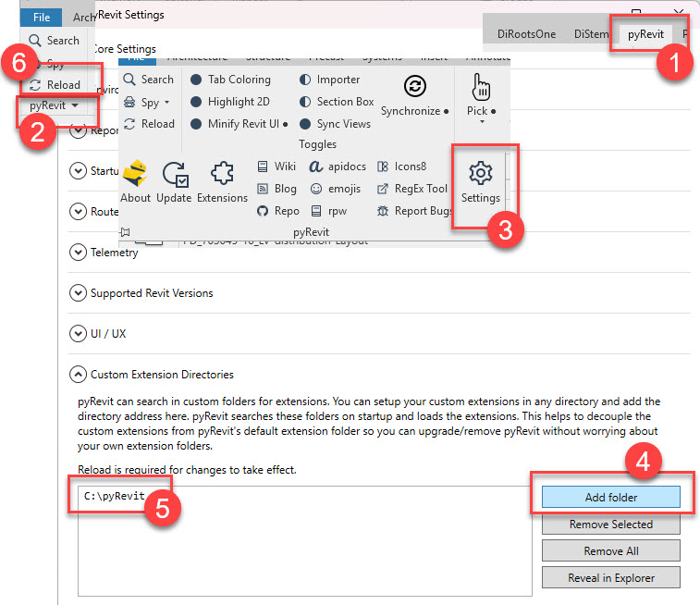Open pyRevit panel dropdown arrow
Image resolution: width=700 pixels, height=605 pixels.
75,105
